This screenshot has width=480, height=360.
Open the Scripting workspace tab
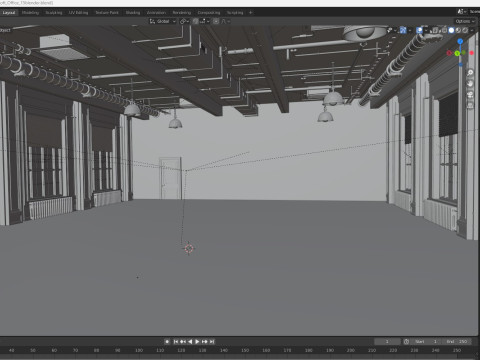point(235,13)
